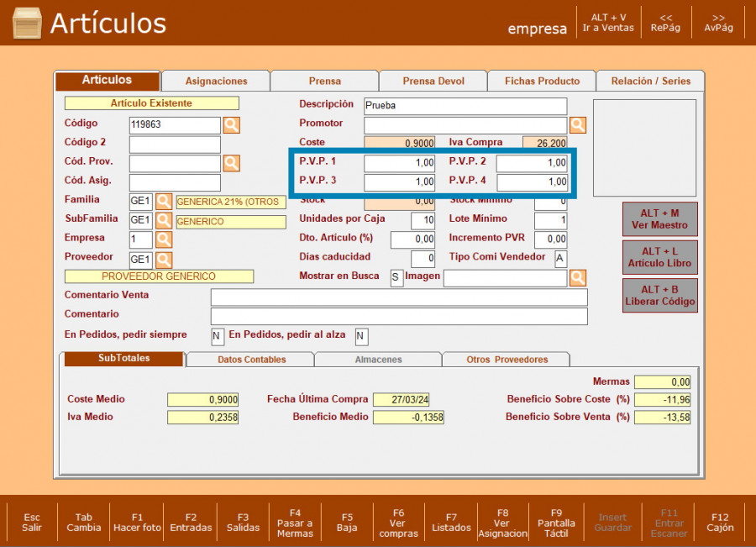The height and width of the screenshot is (547, 756).
Task: Click the Imagen browse magnifier icon
Action: [577, 278]
